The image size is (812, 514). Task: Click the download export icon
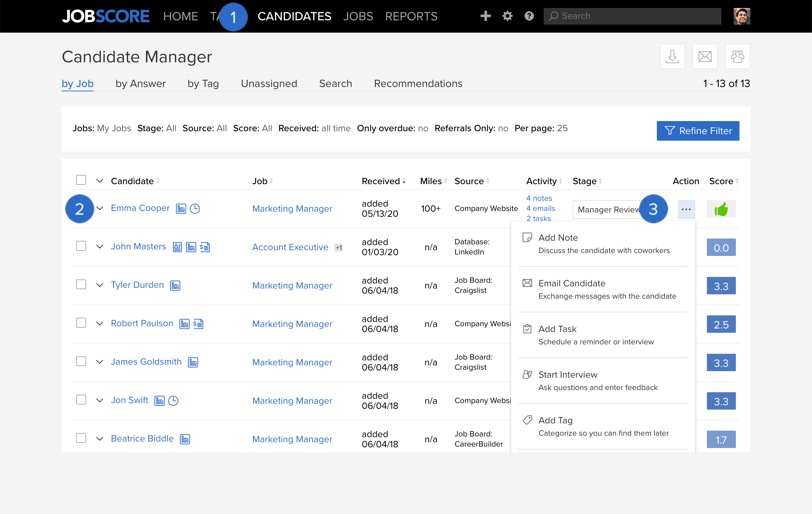672,56
